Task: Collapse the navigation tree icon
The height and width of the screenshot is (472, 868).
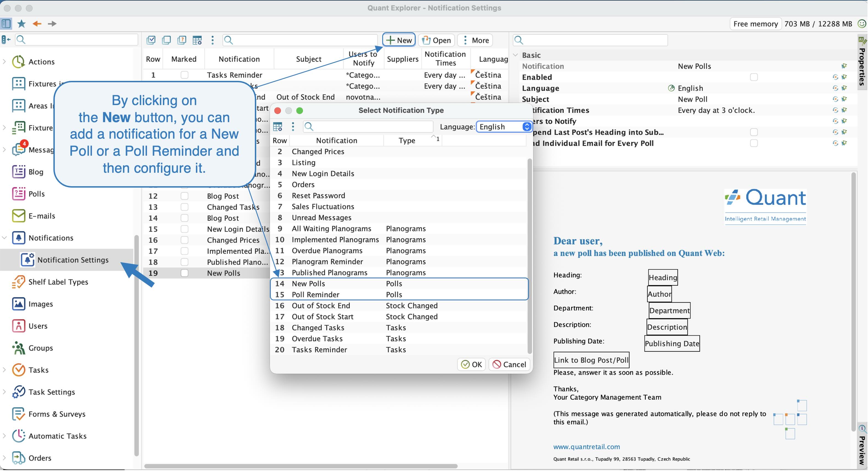Action: click(6, 40)
